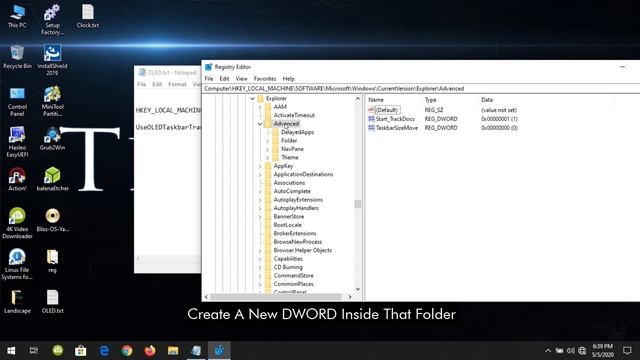
Task: Select the CD Burning registry key
Action: [288, 267]
